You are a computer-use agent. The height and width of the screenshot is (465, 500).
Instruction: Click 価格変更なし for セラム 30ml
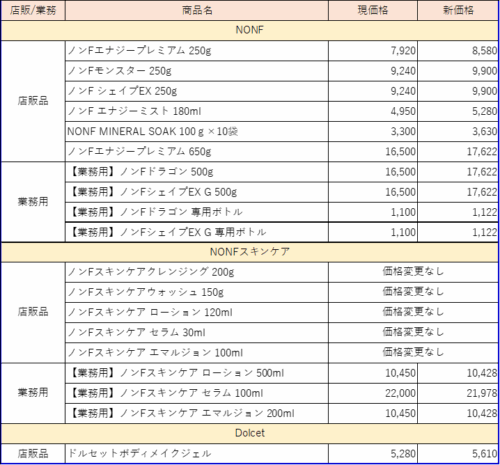[x=413, y=332]
